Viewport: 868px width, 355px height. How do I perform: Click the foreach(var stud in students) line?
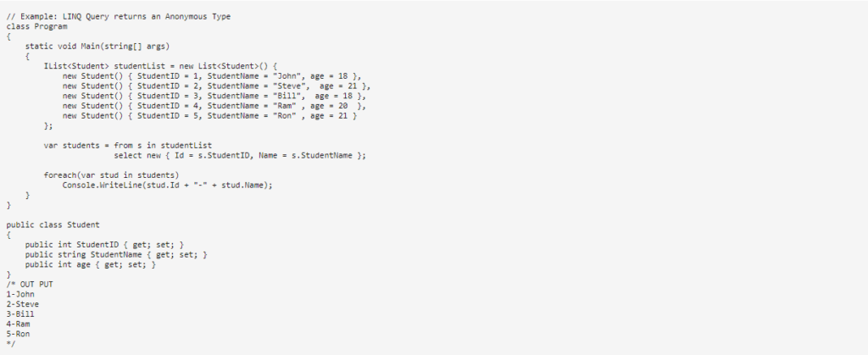tap(111, 176)
